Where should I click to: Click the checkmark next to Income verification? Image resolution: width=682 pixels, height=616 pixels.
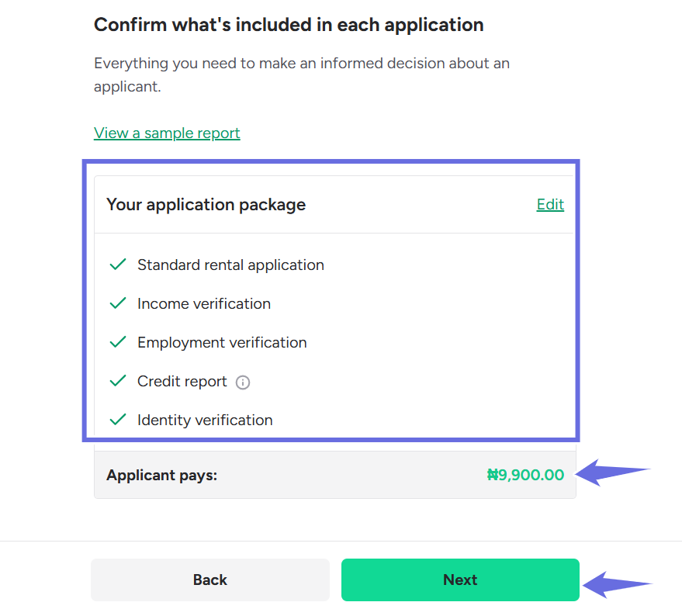coord(118,303)
